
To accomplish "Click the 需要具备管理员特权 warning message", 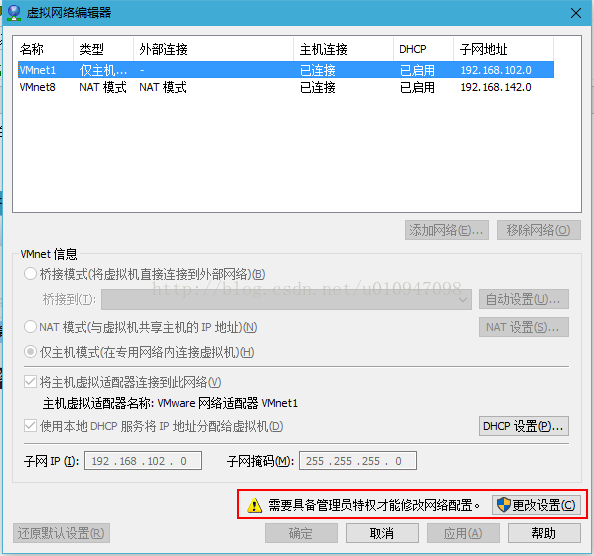I will (373, 505).
